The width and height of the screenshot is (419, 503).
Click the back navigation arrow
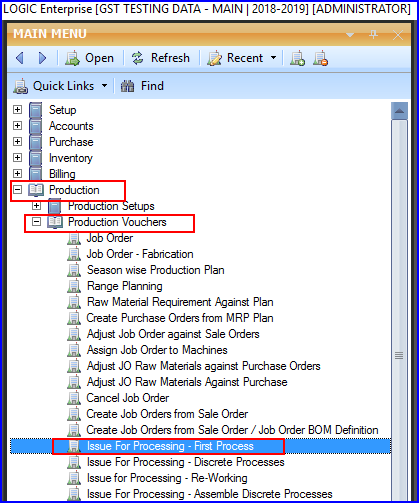click(20, 58)
